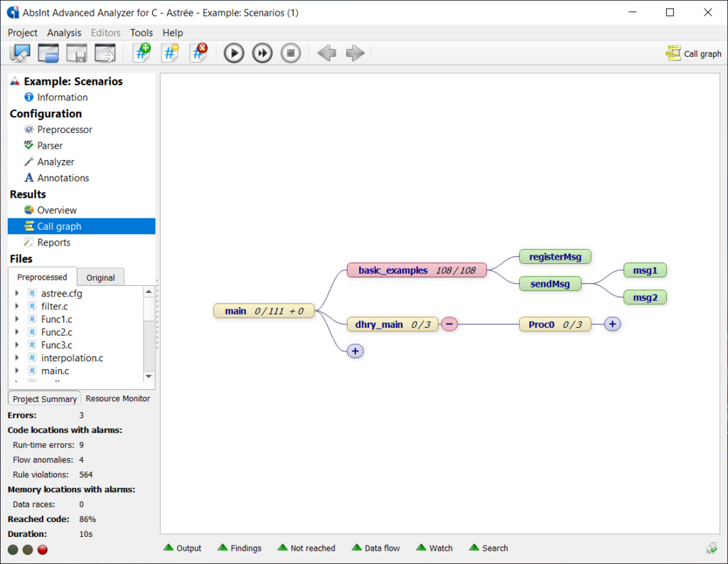728x564 pixels.
Task: Expand the main.c file tree entry
Action: 16,371
